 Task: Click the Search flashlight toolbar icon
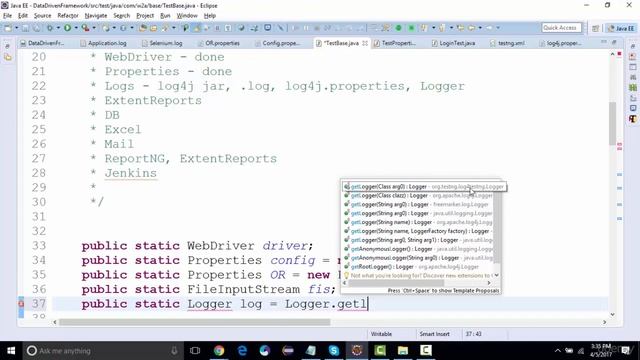(165, 28)
